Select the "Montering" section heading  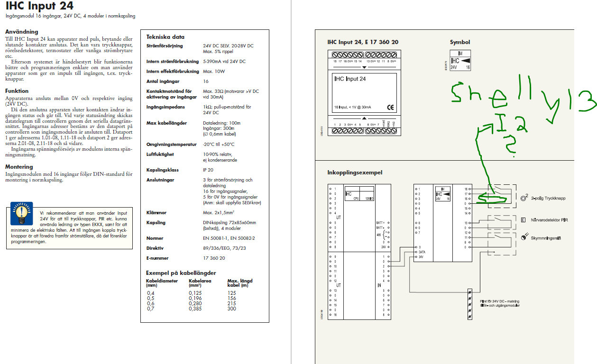pos(19,167)
